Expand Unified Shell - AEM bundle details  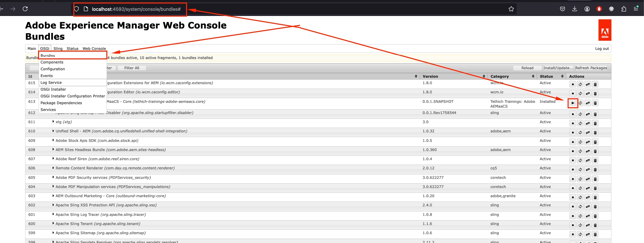(x=53, y=131)
